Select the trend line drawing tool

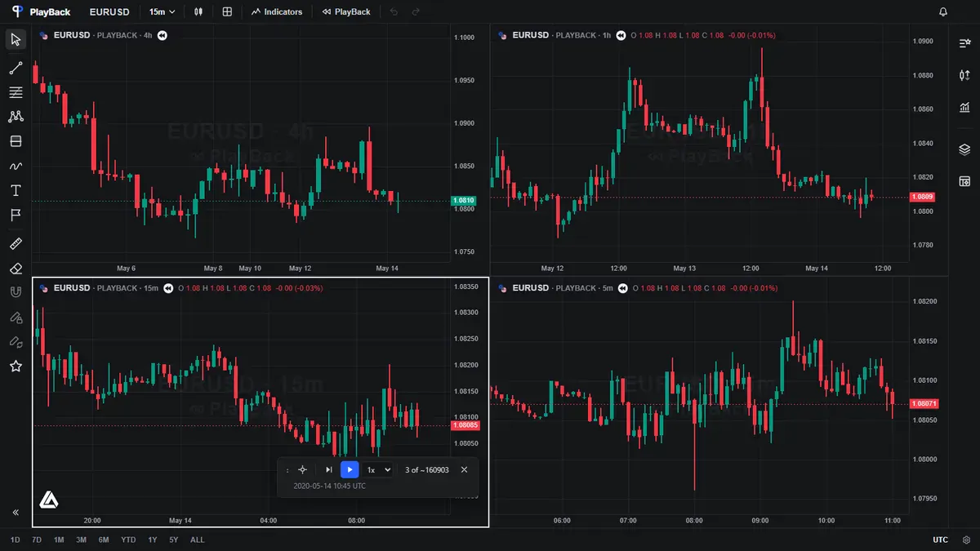coord(16,68)
